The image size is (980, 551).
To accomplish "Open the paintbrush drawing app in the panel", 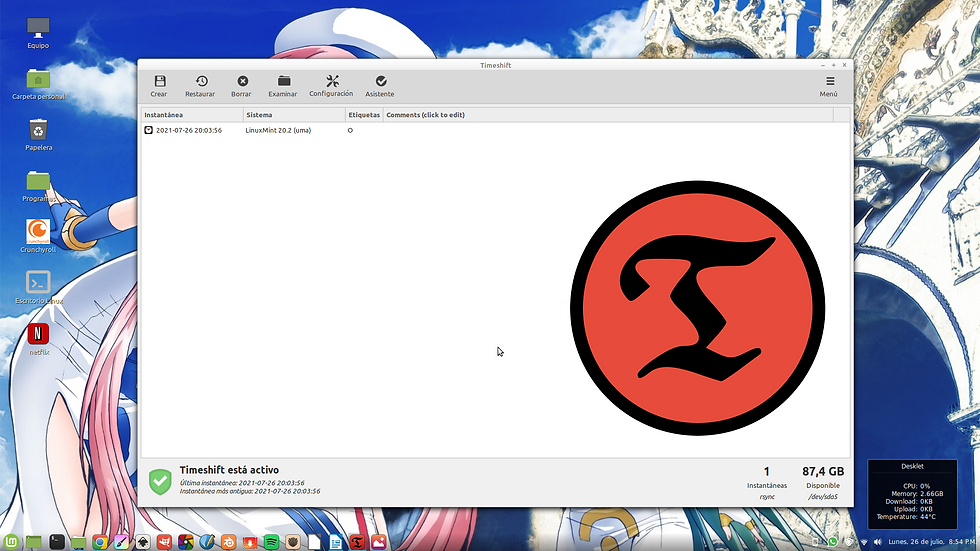I will (121, 542).
